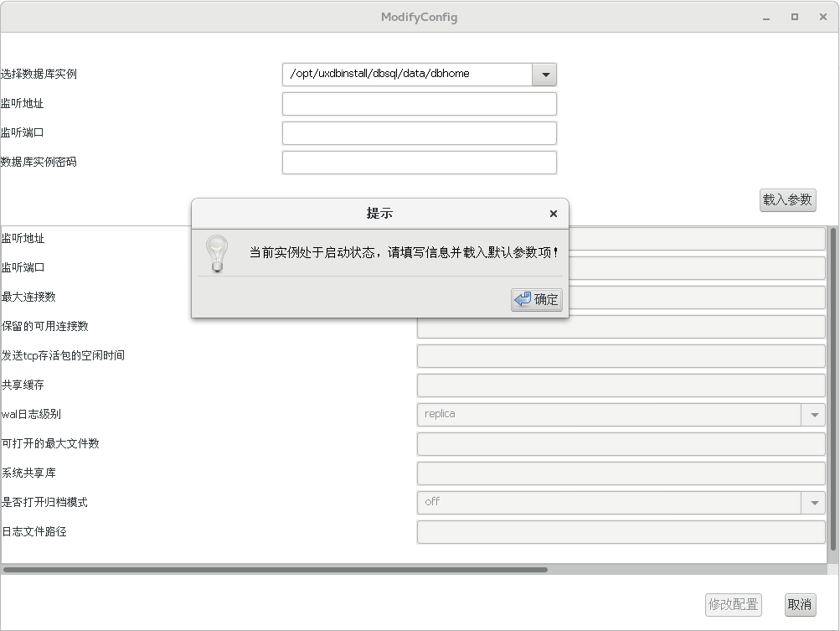
Task: Click the 确定 button in the prompt dialog
Action: point(536,299)
